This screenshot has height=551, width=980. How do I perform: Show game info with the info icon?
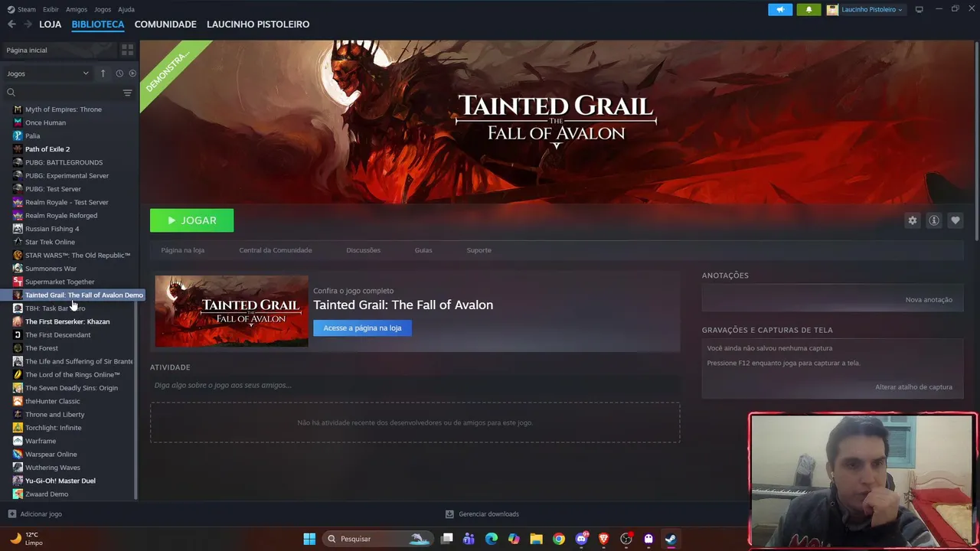point(934,220)
